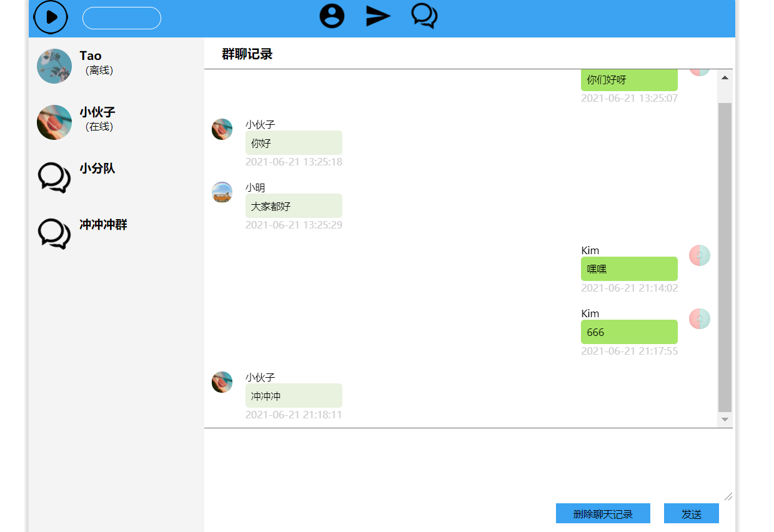This screenshot has width=774, height=532.
Task: Click Kim's avatar next to 嘿嘿 message
Action: (699, 255)
